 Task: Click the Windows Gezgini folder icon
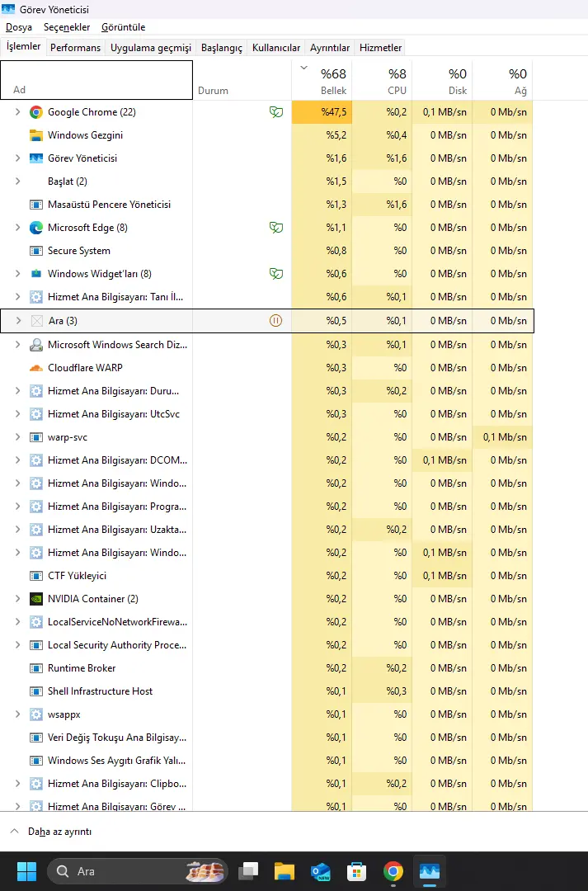coord(35,135)
